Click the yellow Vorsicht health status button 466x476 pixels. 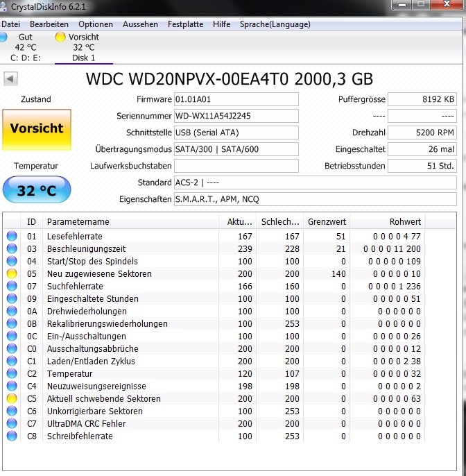[x=37, y=130]
